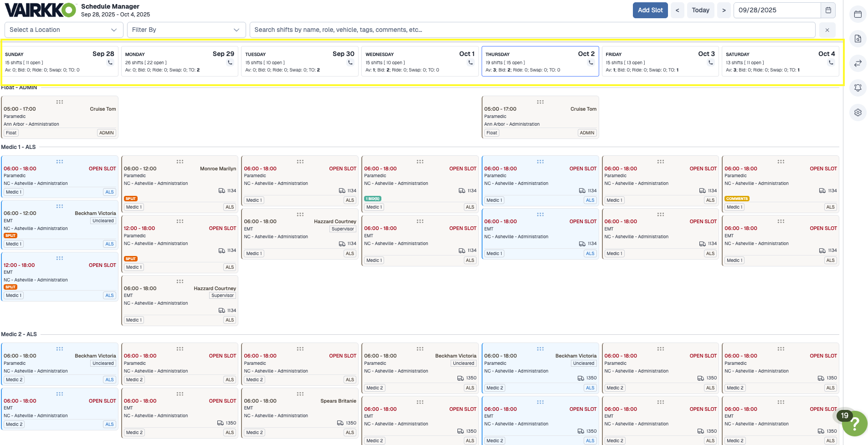Open the date picker calendar icon
868x445 pixels.
click(828, 10)
